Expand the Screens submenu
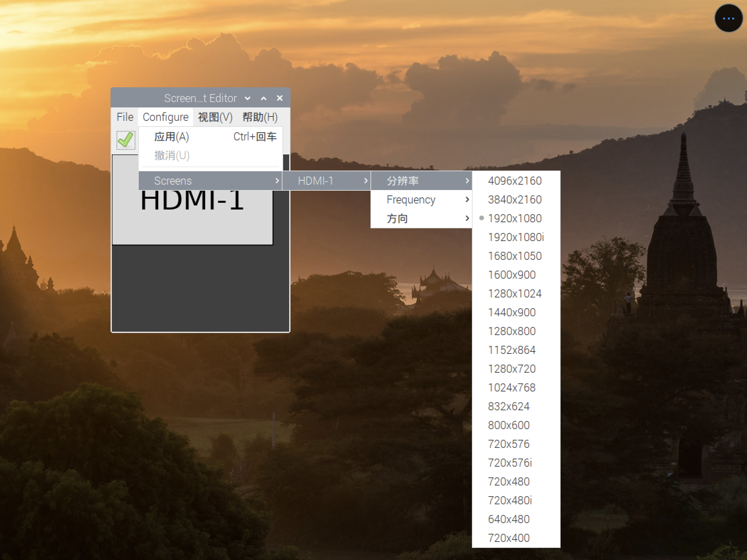Image resolution: width=747 pixels, height=560 pixels. point(210,181)
